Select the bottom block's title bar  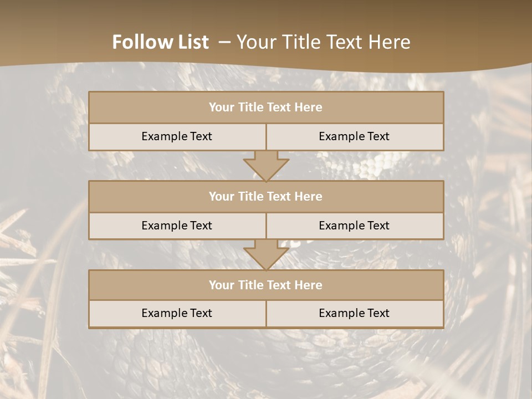tap(266, 285)
